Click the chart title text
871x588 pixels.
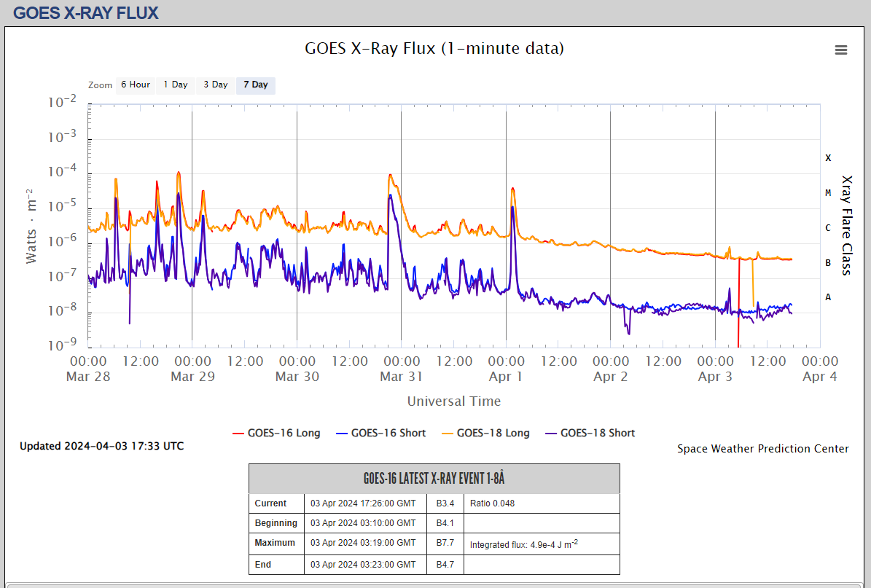[x=434, y=49]
